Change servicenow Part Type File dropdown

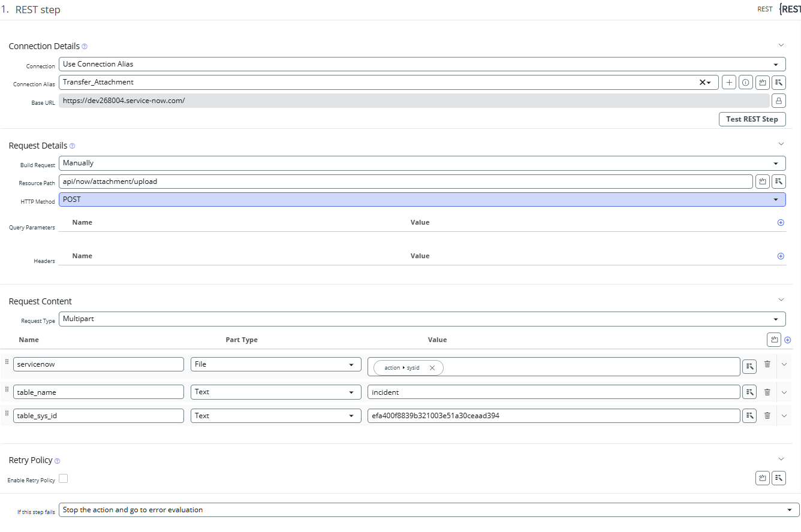(276, 364)
